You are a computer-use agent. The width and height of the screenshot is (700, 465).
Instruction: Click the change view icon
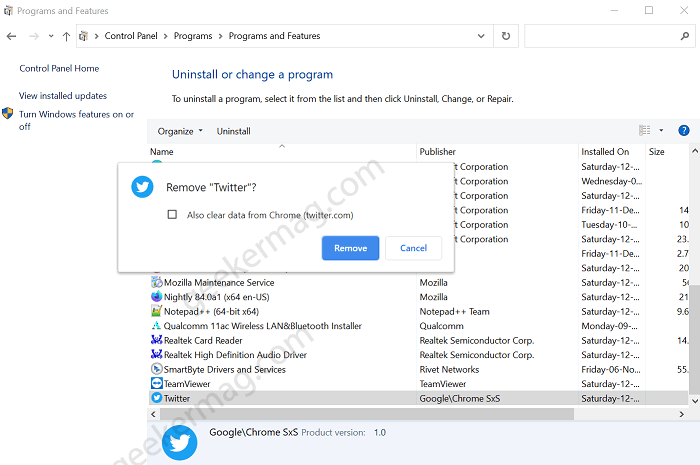coord(645,130)
